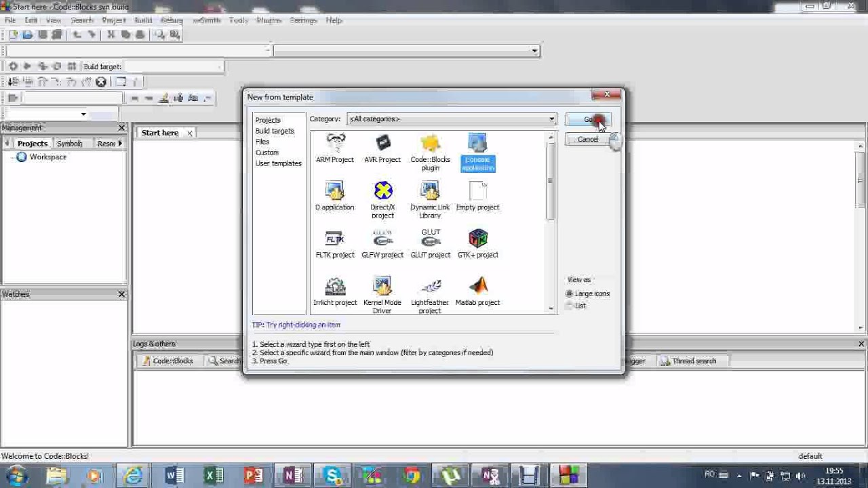
Task: Open Internet Explorer from taskbar
Action: point(134,476)
